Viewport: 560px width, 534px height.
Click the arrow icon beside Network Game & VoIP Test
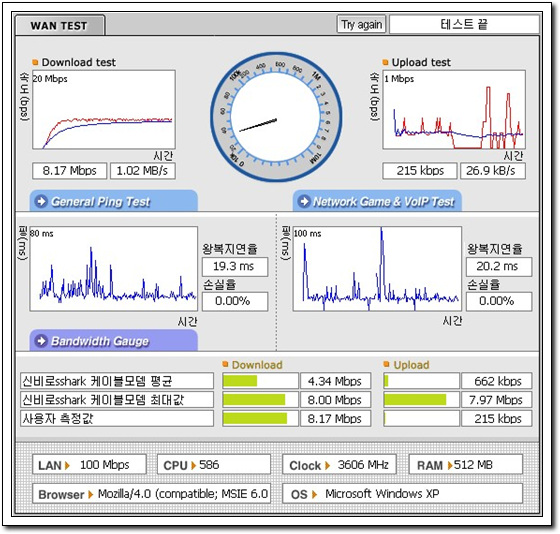pos(304,201)
